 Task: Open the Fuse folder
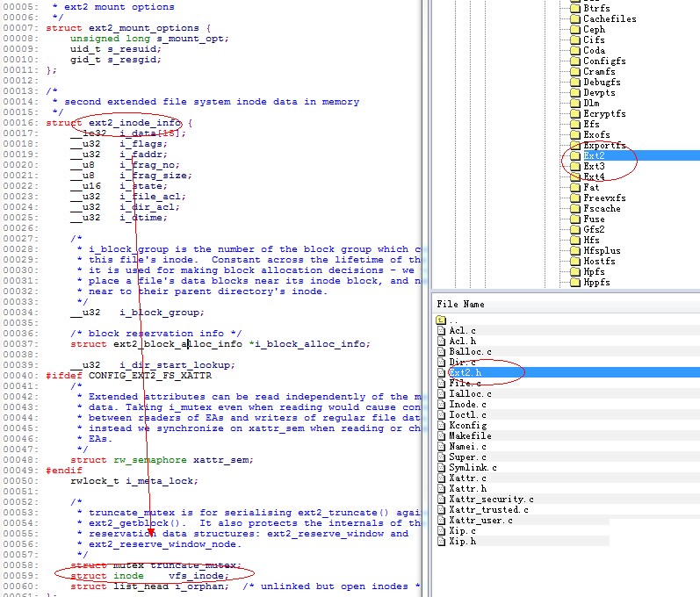[594, 219]
